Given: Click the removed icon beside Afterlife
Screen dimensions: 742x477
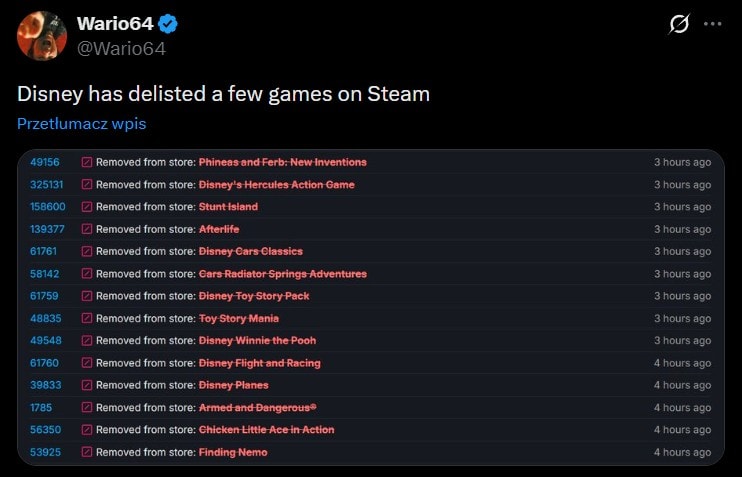Looking at the screenshot, I should tap(87, 229).
